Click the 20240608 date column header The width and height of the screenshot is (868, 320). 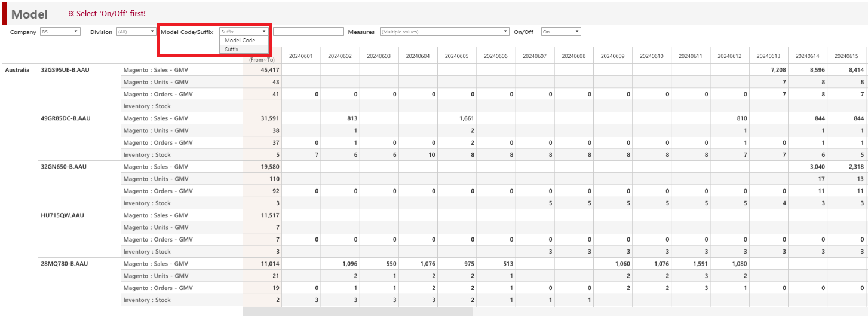[x=573, y=56]
